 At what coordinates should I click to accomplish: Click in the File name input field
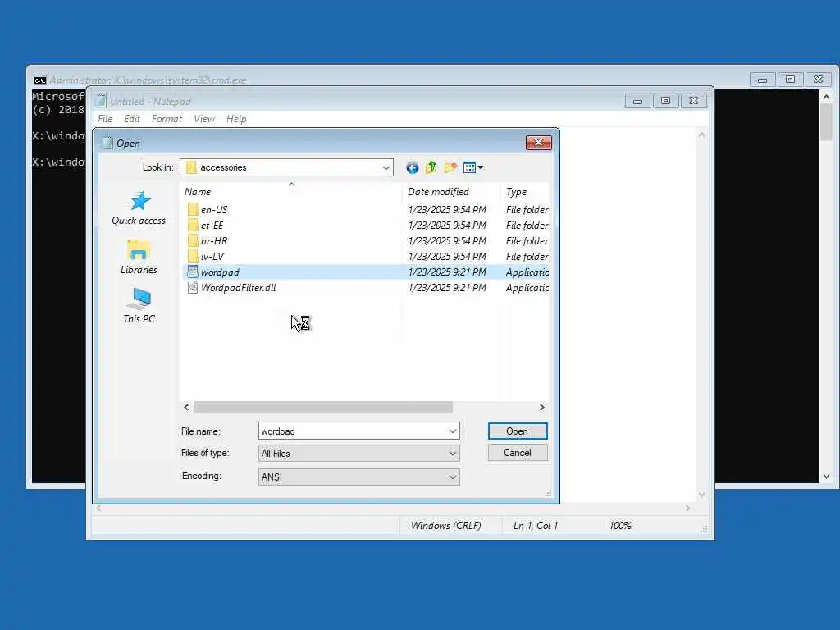click(x=353, y=431)
